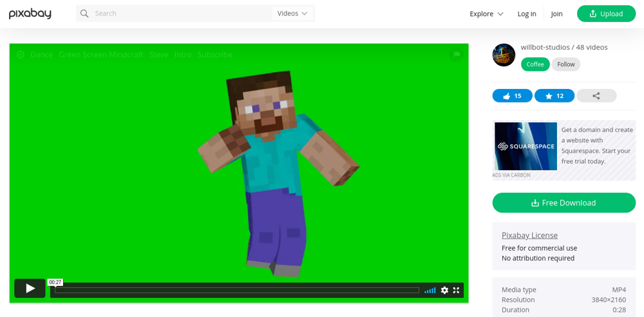Click the Pixabay logo
The image size is (644, 317).
point(30,14)
